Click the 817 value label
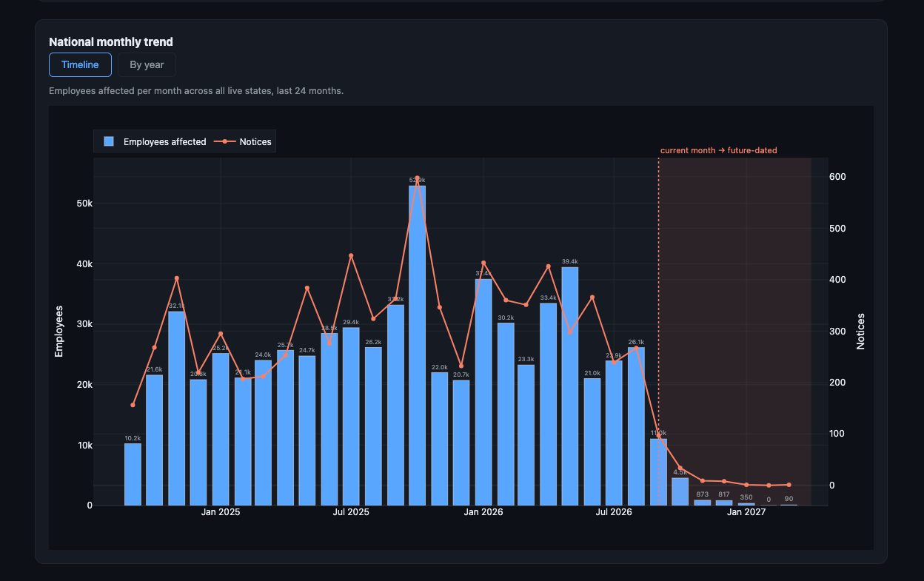 724,495
